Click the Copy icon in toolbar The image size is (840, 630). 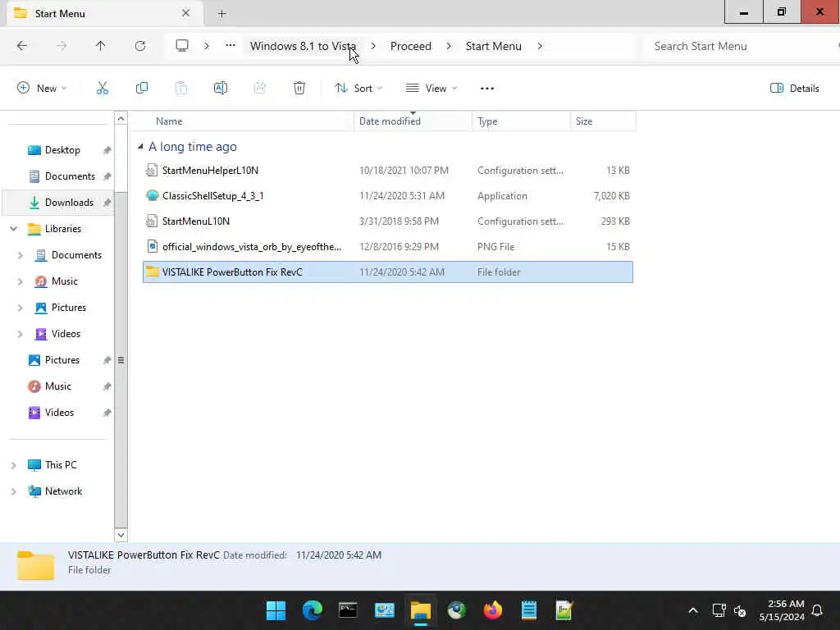tap(142, 89)
